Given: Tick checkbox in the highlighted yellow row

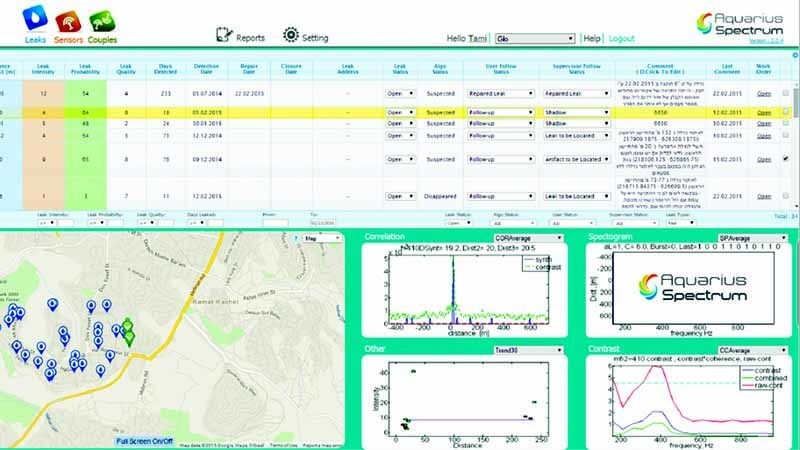Looking at the screenshot, I should click(x=784, y=113).
